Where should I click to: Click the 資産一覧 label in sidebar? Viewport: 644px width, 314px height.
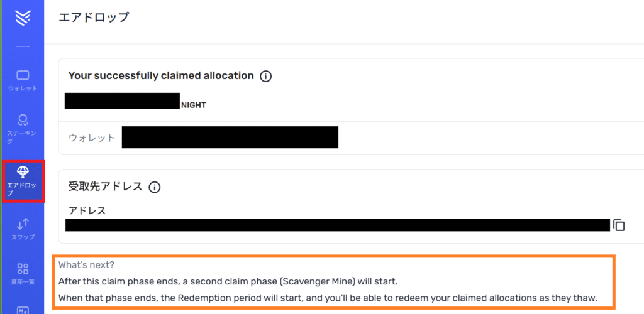coord(23,282)
